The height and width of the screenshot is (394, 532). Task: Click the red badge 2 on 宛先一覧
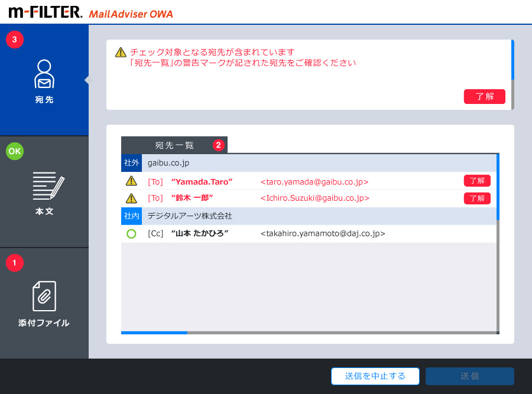[218, 145]
